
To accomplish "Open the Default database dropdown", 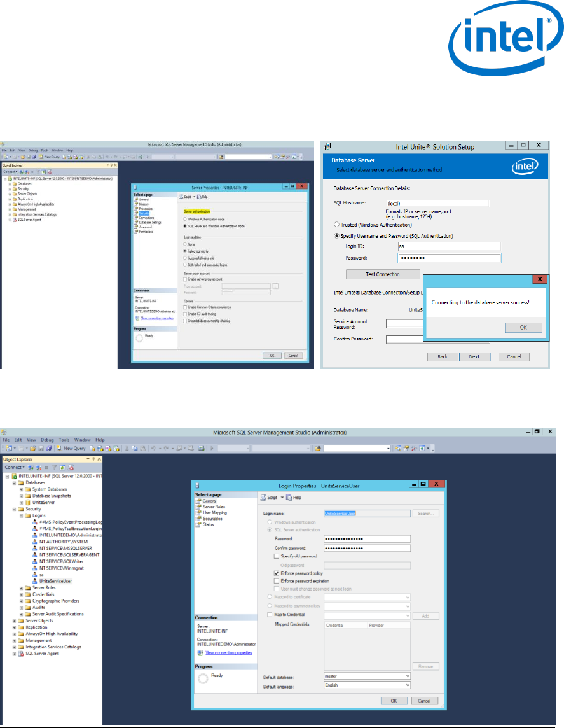I will pyautogui.click(x=408, y=676).
